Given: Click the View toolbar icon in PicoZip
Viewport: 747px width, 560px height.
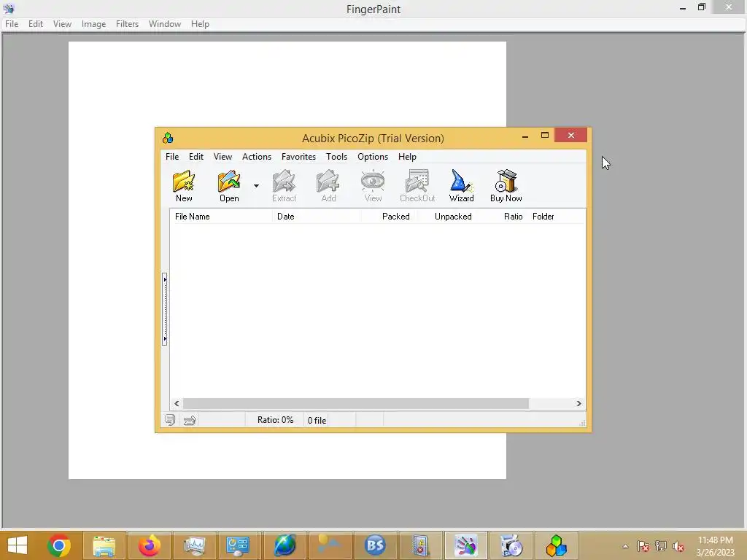Looking at the screenshot, I should pyautogui.click(x=373, y=186).
